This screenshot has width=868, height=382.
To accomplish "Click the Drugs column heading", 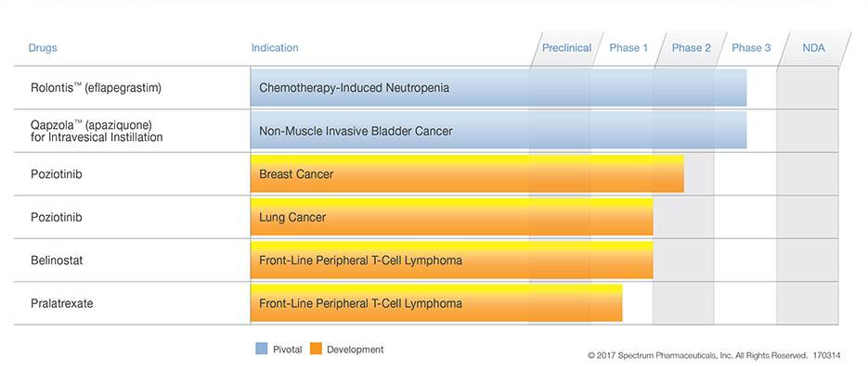I will (43, 48).
